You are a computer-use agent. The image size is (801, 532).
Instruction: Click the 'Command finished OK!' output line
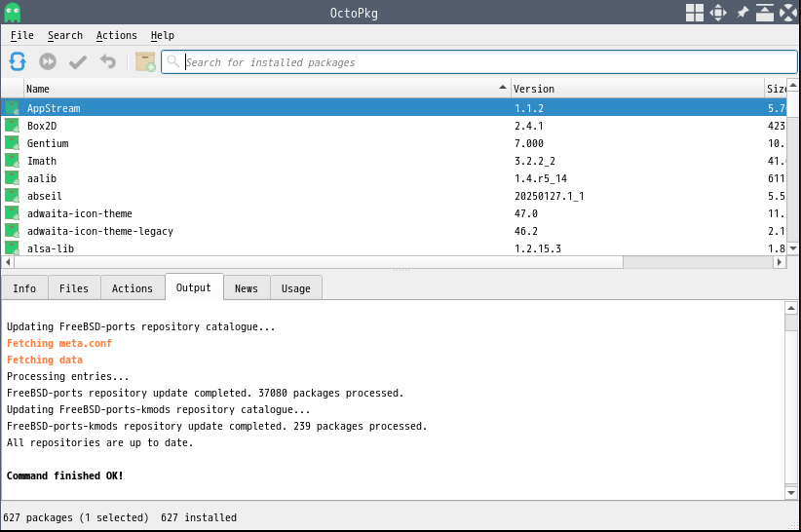[x=65, y=475]
